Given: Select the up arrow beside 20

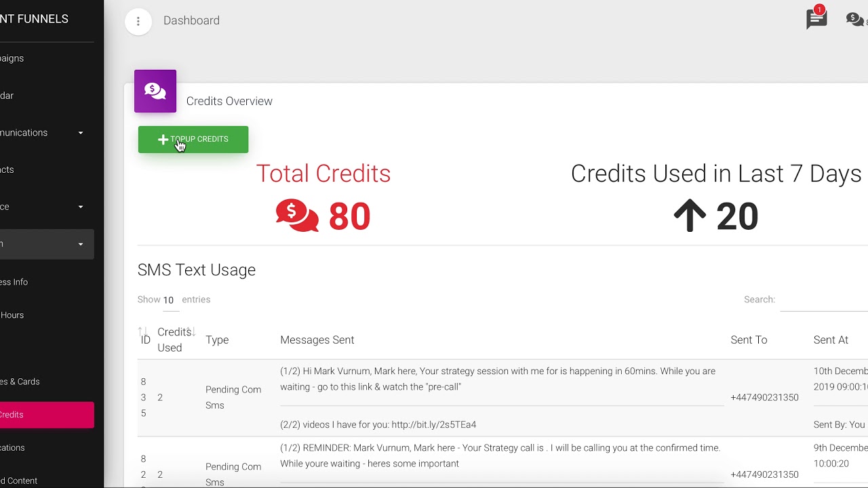Looking at the screenshot, I should (x=690, y=216).
